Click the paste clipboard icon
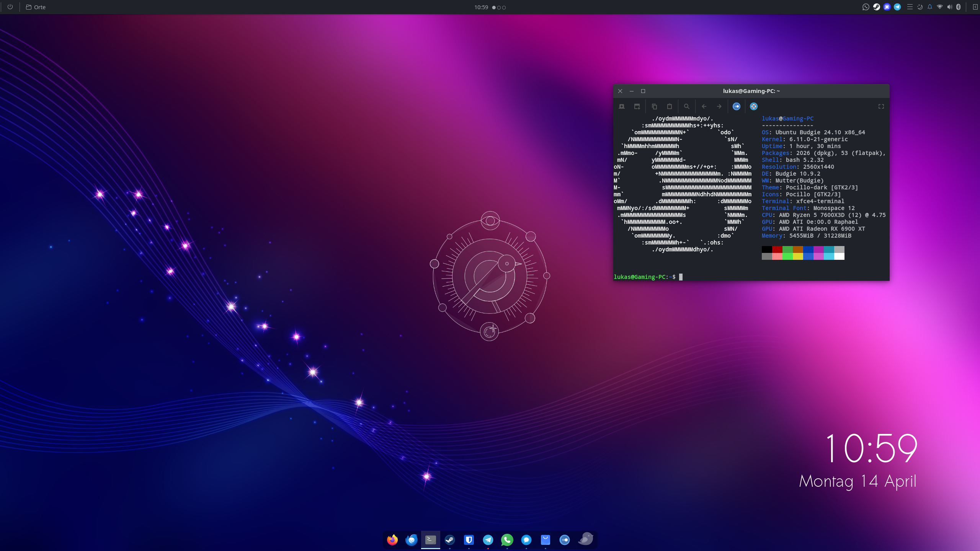This screenshot has width=980, height=551. pos(670,106)
